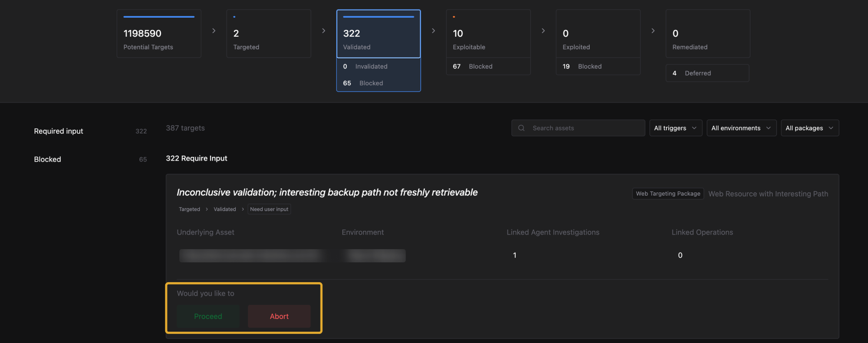Screen dimensions: 868x343
Task: Click the Abort button
Action: point(279,316)
